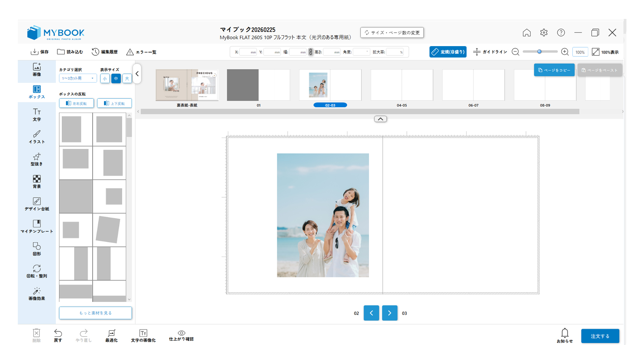The image size is (644, 362).
Task: Set display size to 大 (large)
Action: 127,78
